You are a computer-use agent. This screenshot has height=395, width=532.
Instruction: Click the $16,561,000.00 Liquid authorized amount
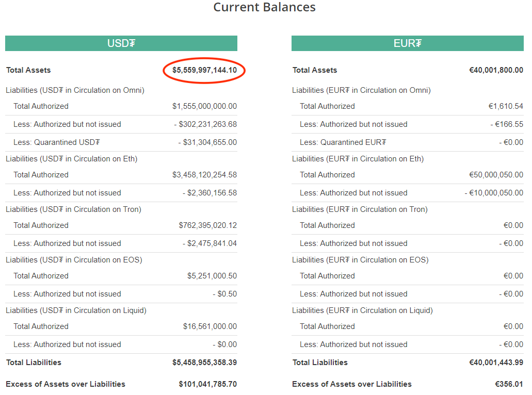pyautogui.click(x=209, y=326)
